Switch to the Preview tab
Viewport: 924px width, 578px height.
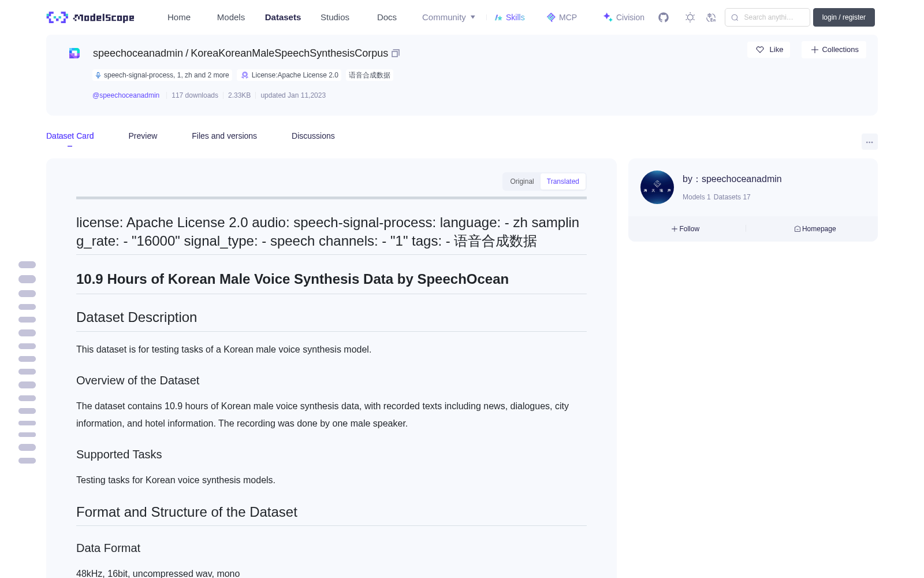[143, 136]
